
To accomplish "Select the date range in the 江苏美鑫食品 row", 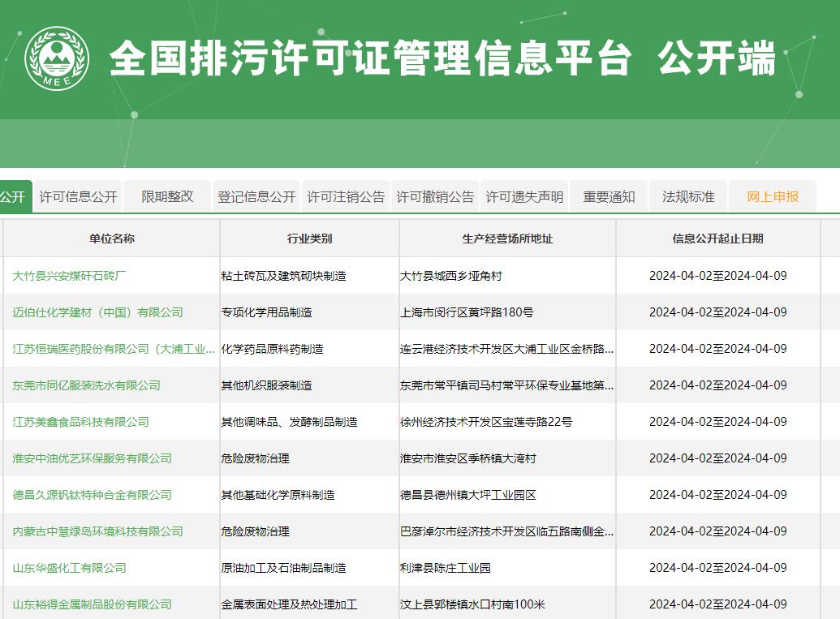I will point(718,422).
